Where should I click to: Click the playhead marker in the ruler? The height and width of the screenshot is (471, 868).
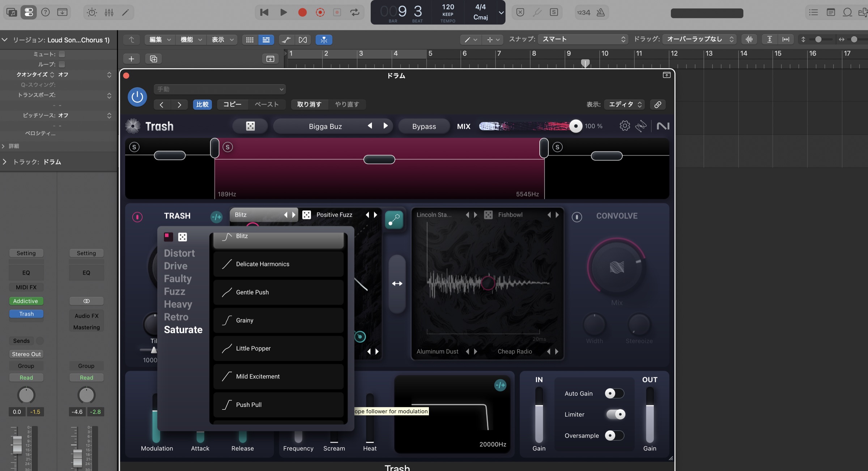(585, 63)
